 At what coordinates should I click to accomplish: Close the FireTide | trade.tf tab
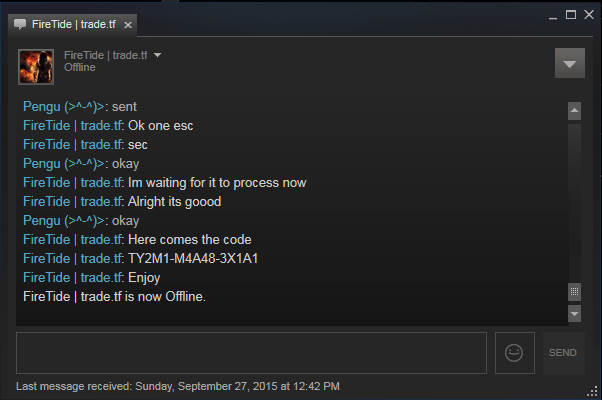tap(128, 25)
